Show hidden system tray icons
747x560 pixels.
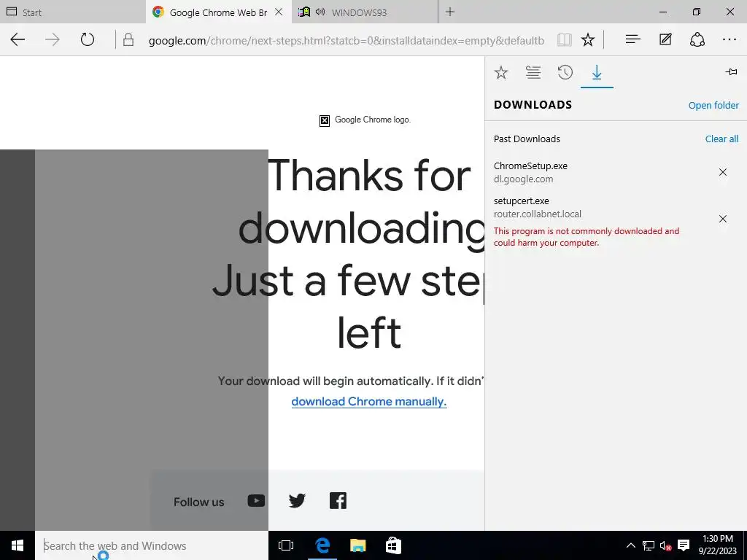click(630, 545)
